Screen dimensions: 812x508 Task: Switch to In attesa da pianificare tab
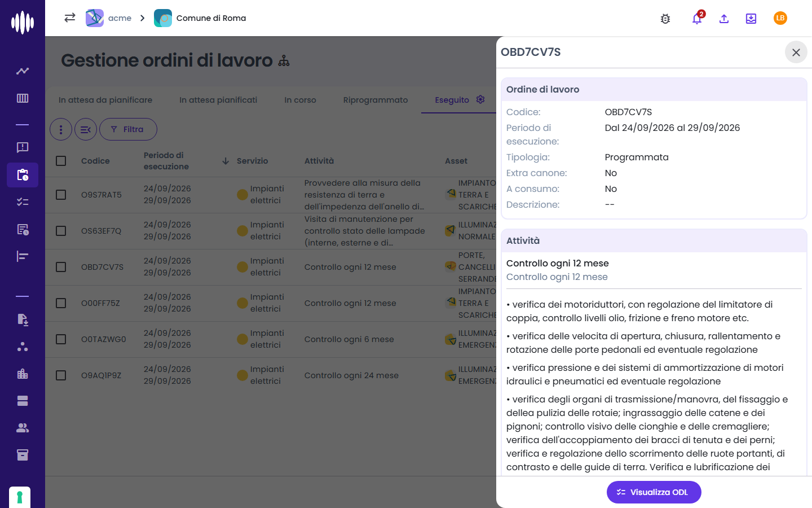pos(105,100)
